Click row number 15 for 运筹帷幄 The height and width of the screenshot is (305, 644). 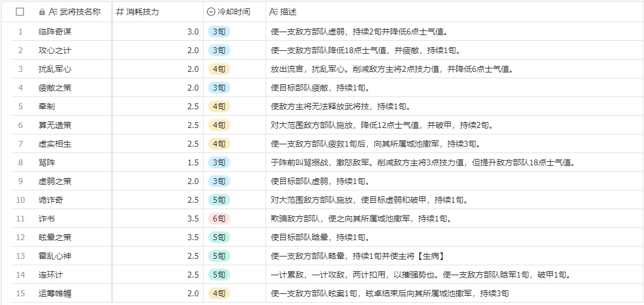[x=20, y=293]
